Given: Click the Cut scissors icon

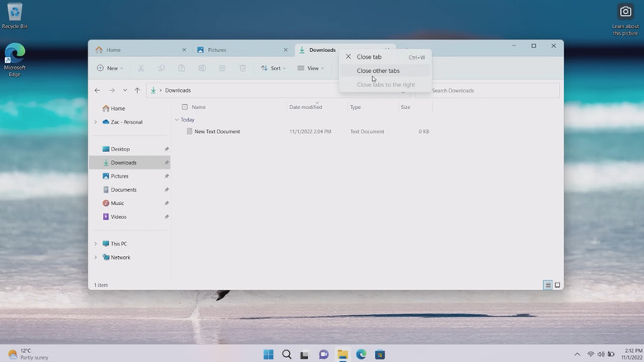Looking at the screenshot, I should (x=141, y=69).
